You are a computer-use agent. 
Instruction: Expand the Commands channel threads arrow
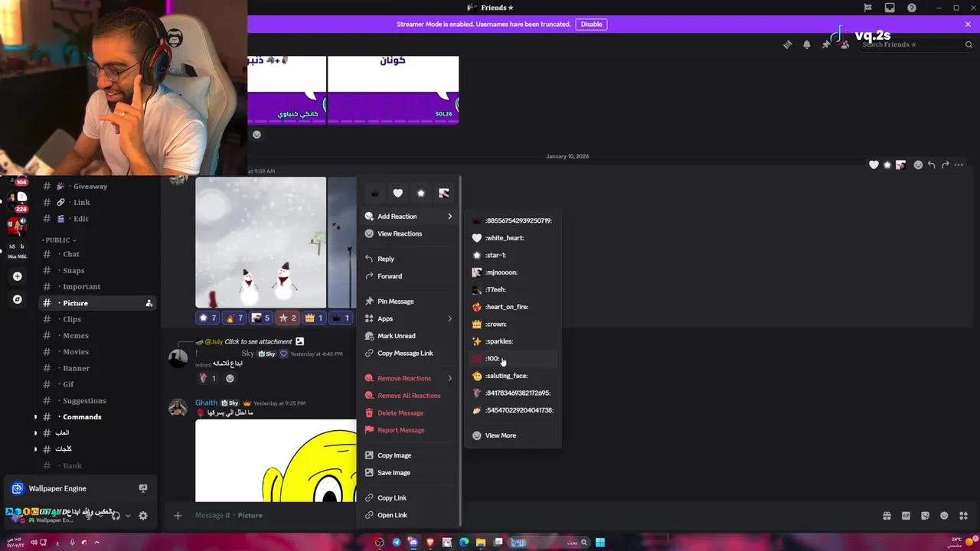pos(35,417)
